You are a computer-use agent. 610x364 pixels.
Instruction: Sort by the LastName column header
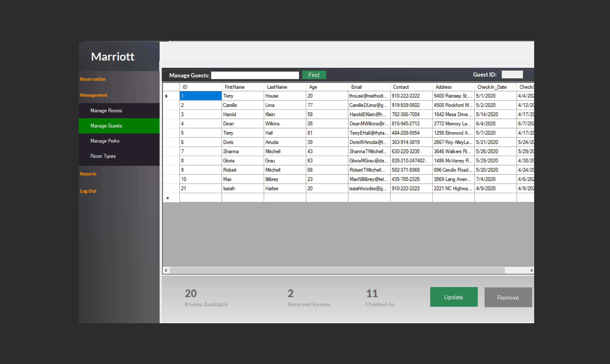tap(285, 87)
